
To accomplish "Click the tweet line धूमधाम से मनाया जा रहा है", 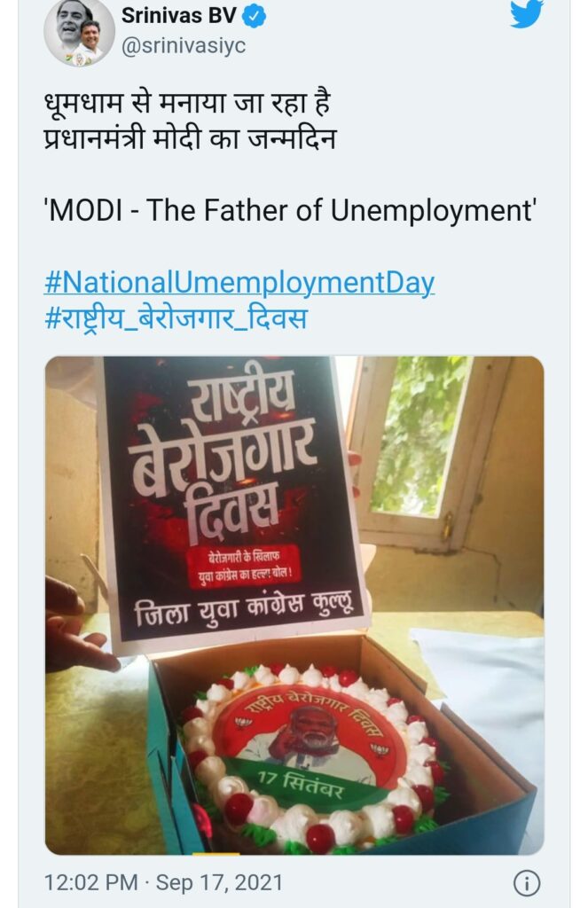I will coord(187,105).
